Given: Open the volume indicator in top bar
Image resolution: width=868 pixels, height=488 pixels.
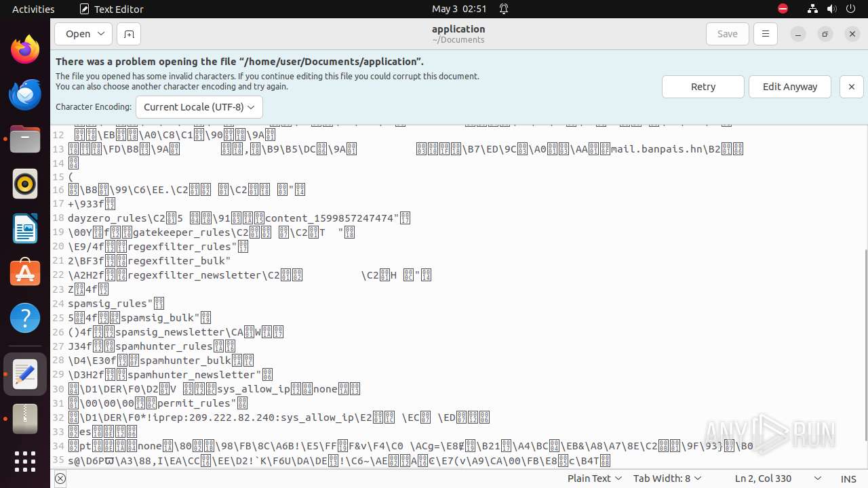Looking at the screenshot, I should click(831, 9).
